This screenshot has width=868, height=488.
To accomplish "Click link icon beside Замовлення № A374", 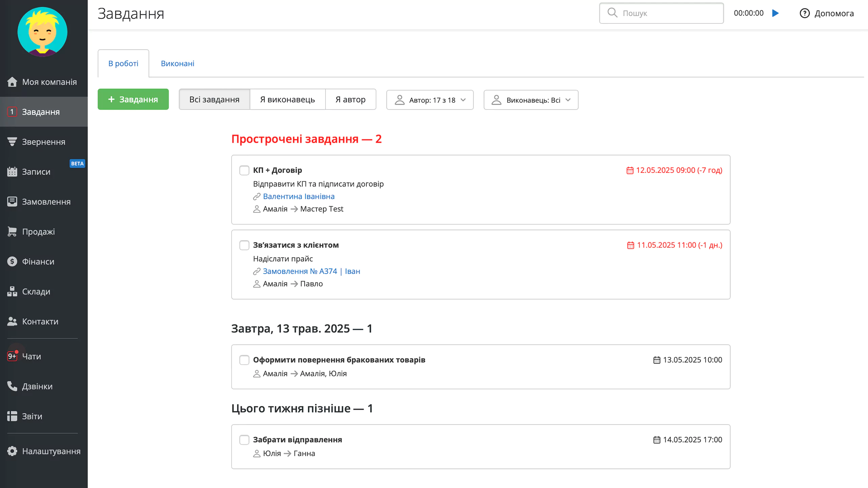I will pyautogui.click(x=257, y=271).
